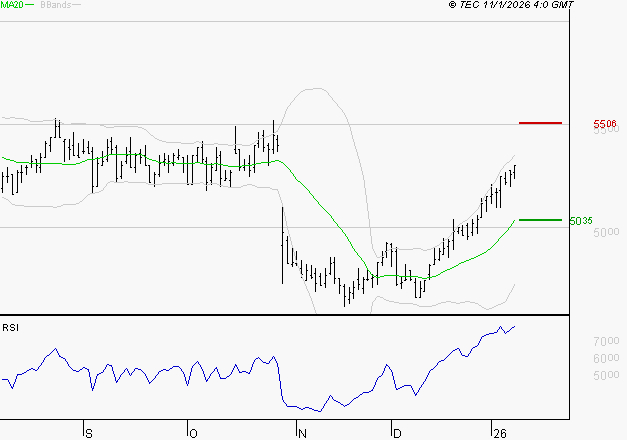Click the N month label on time axis
The height and width of the screenshot is (440, 627).
click(302, 434)
